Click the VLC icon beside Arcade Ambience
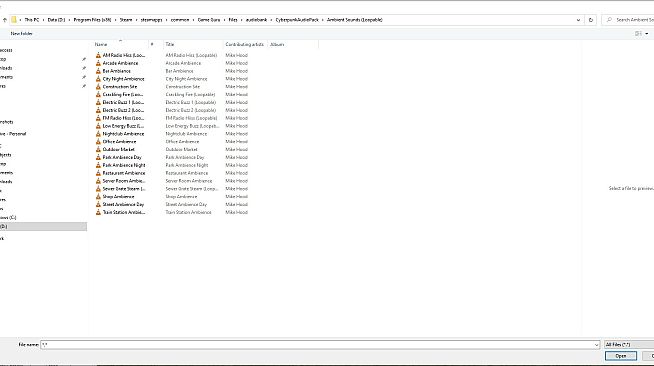The width and height of the screenshot is (654, 366). (98, 63)
